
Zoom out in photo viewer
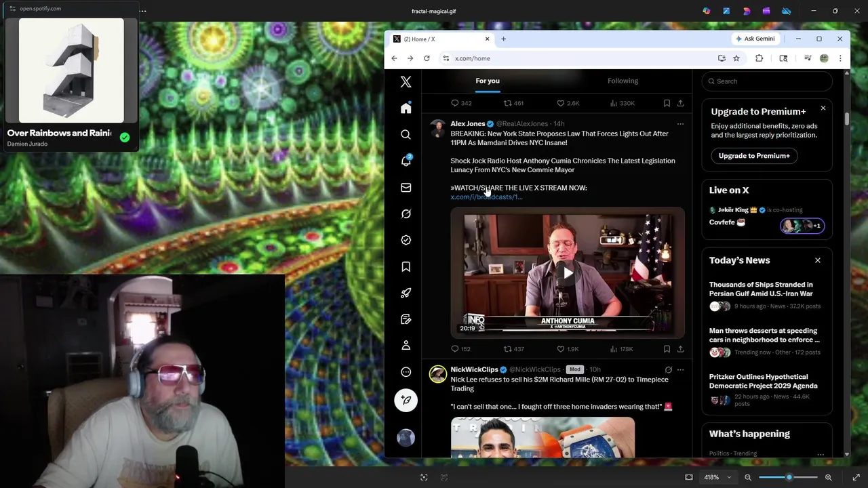[748, 478]
